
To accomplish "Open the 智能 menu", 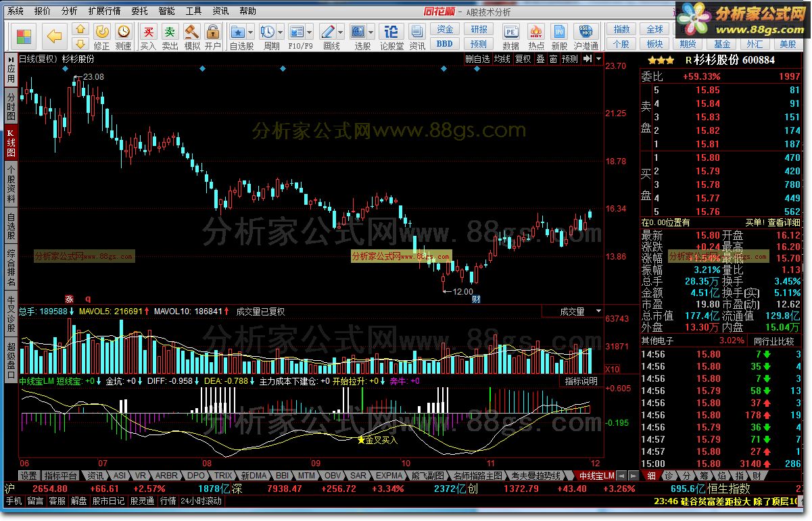I will click(x=166, y=11).
